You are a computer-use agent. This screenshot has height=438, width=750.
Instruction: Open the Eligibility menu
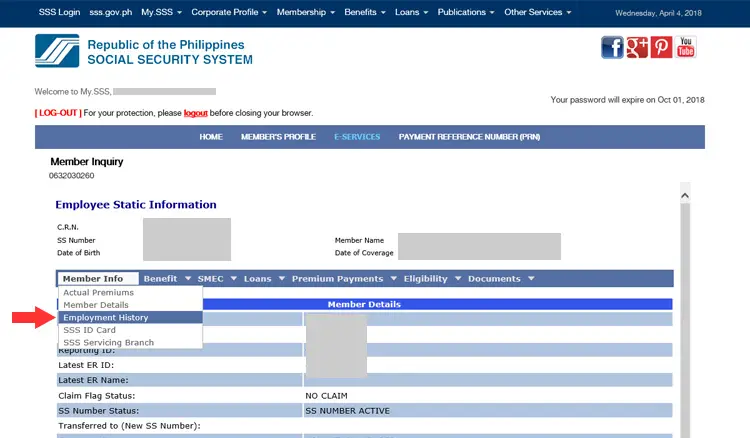tap(432, 278)
